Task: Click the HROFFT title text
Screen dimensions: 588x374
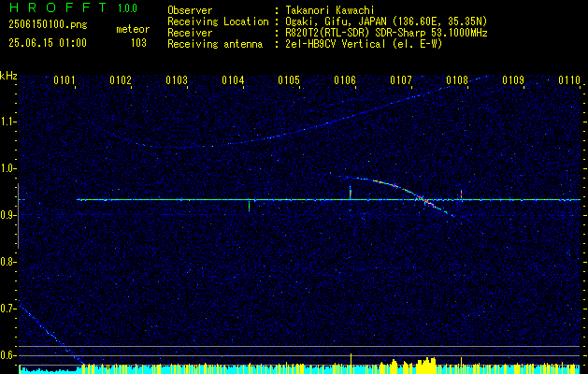Action: [x=58, y=7]
